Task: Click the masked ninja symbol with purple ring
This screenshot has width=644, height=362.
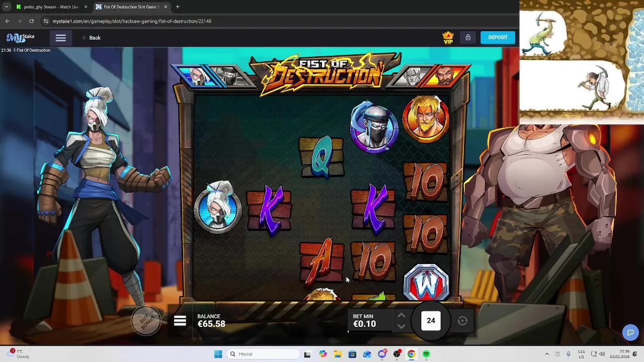Action: coord(374,126)
